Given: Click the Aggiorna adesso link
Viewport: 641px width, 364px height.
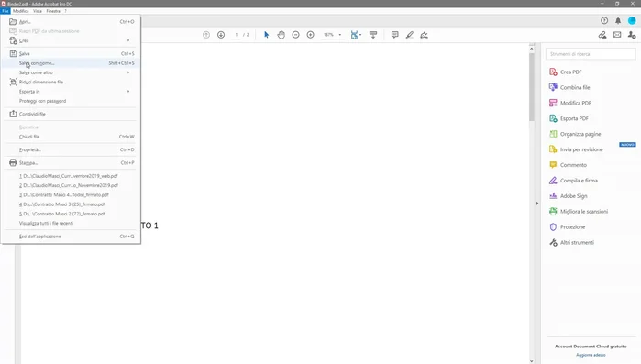Looking at the screenshot, I should point(591,355).
